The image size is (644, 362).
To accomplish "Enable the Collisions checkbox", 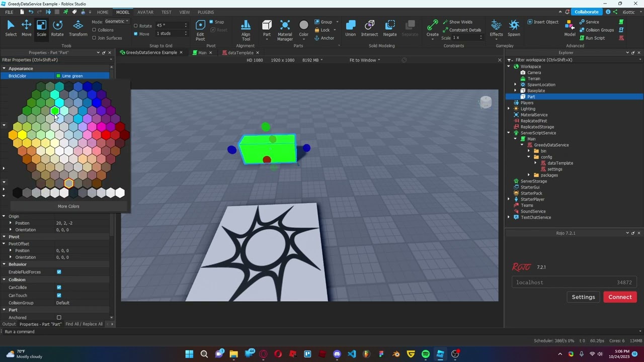I will 94,30.
